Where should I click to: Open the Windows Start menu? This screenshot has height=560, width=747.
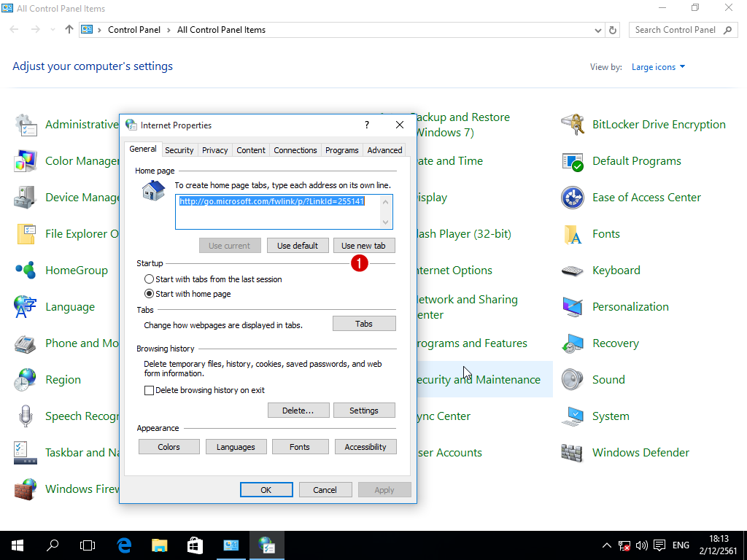pos(18,545)
